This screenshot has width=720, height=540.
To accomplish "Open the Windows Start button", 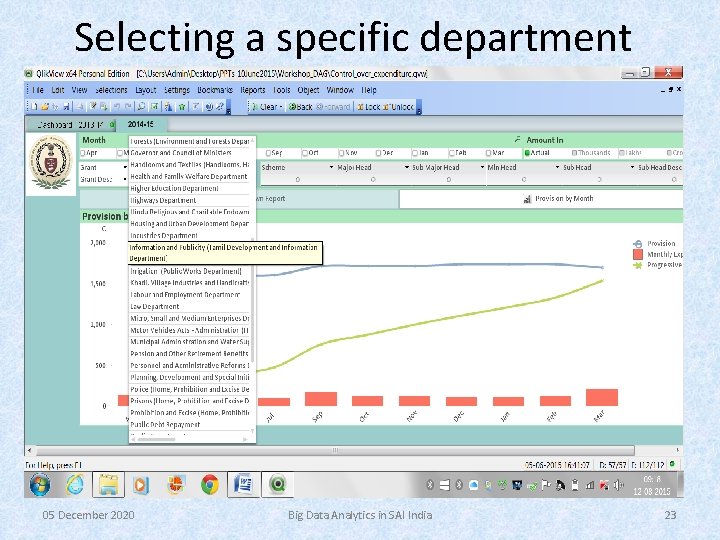I will coord(40,485).
